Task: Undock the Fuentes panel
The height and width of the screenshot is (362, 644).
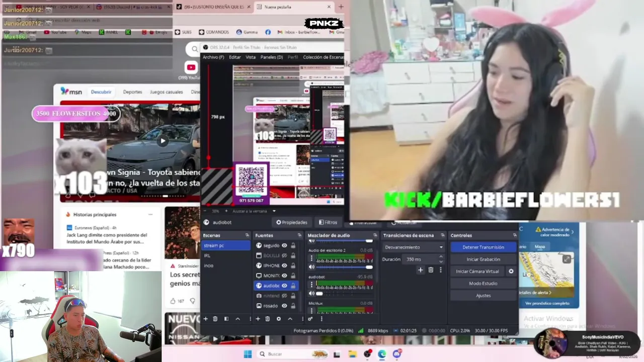Action: [x=299, y=235]
